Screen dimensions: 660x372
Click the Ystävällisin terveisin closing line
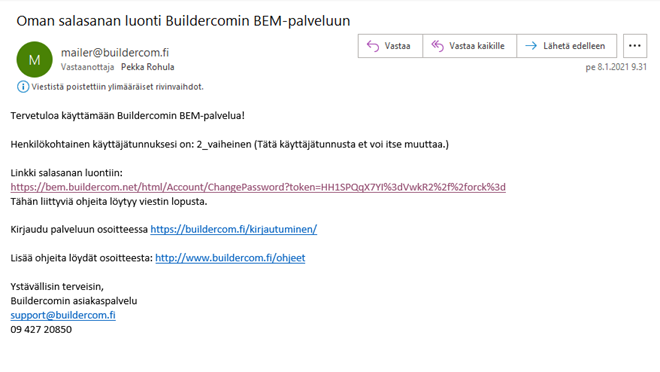point(57,287)
